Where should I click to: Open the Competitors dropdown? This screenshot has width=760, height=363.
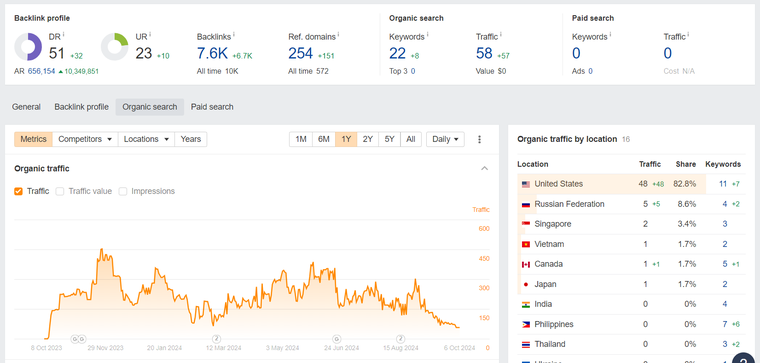85,139
